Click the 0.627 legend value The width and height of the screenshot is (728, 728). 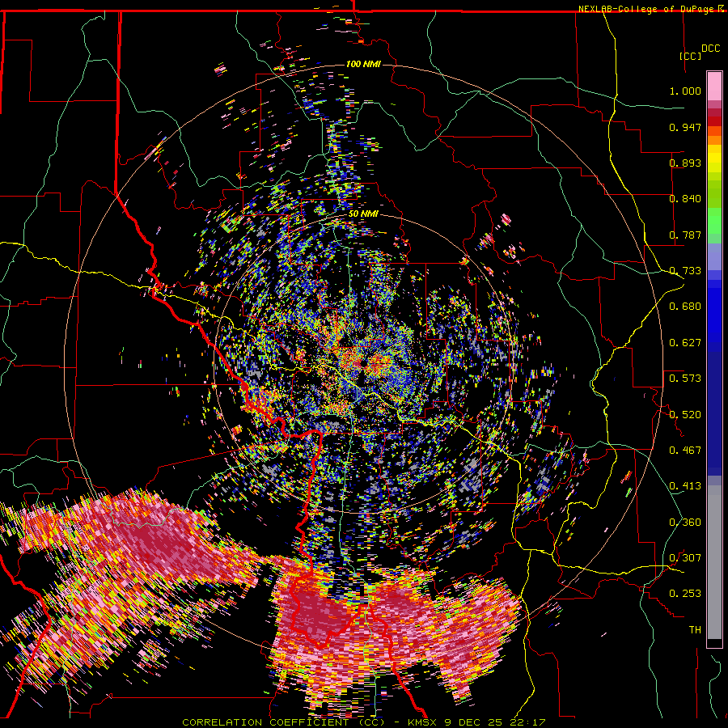[685, 343]
